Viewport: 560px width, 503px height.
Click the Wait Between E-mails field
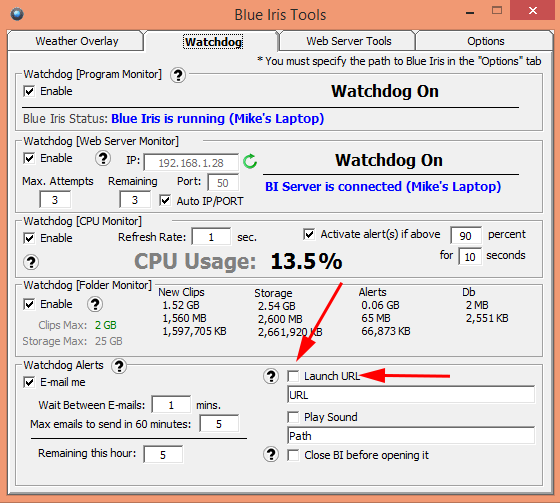coord(171,405)
